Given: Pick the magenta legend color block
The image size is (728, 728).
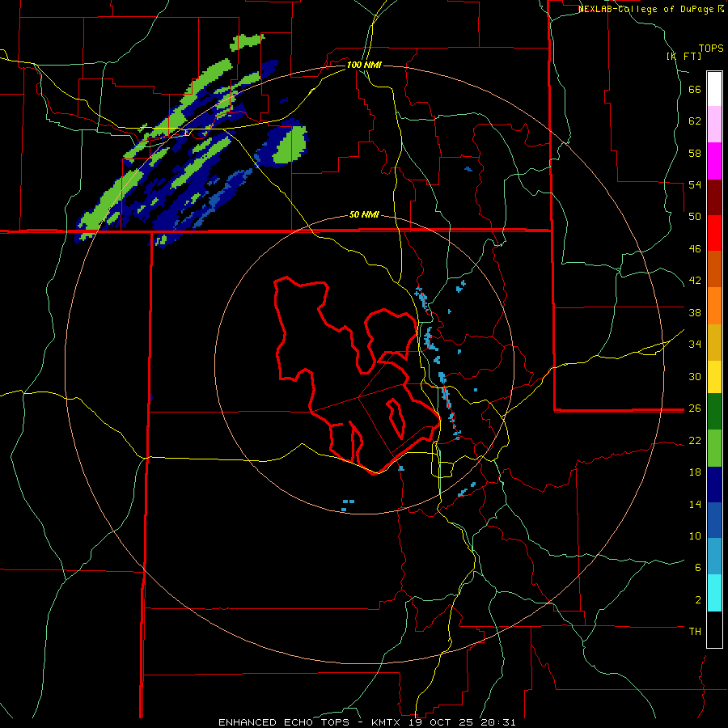Looking at the screenshot, I should tap(714, 161).
